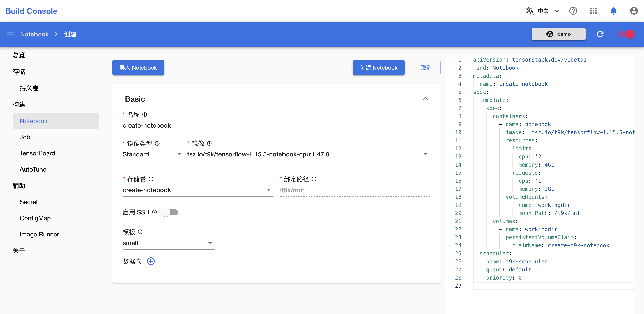The height and width of the screenshot is (314, 644).
Task: Add a data volume with plus icon
Action: pos(151,261)
